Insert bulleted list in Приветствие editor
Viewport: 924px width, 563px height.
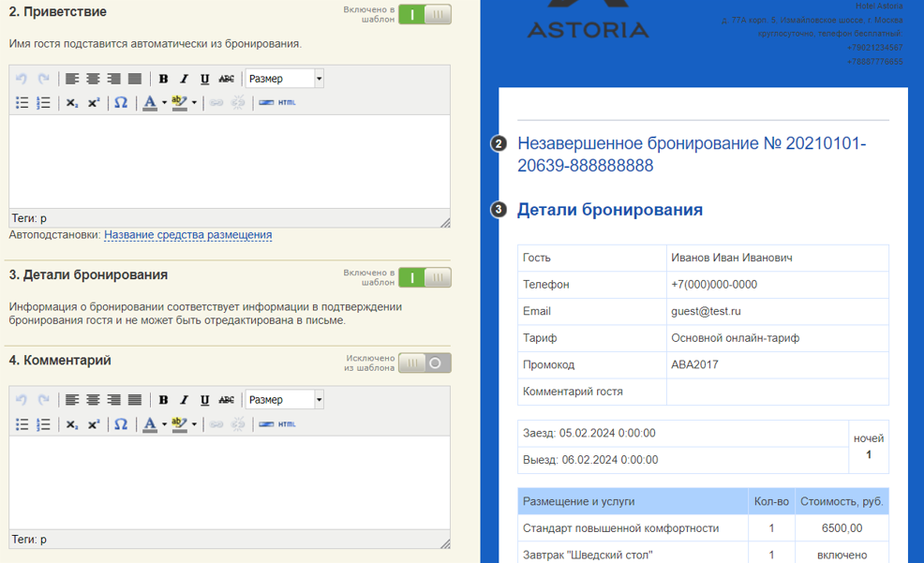click(x=22, y=102)
